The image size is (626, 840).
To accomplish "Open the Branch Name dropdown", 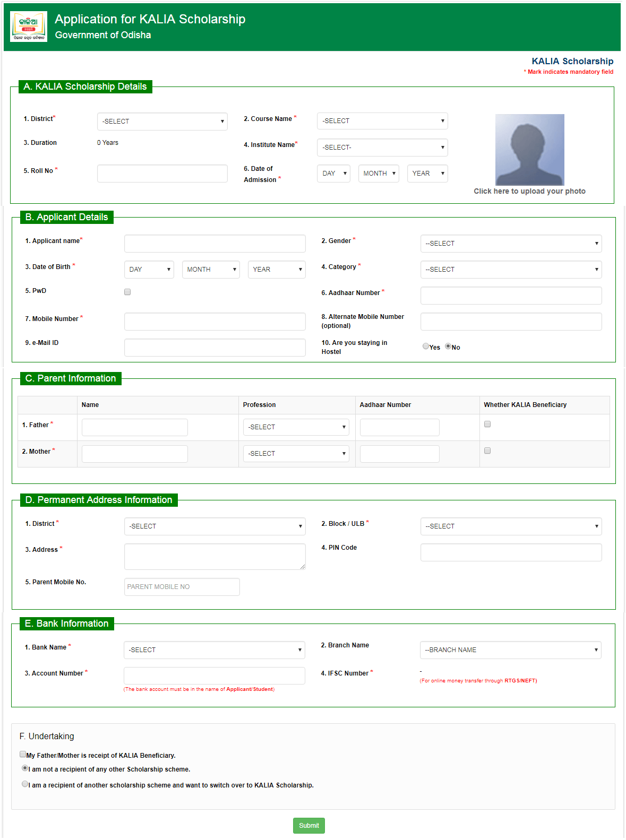I will 511,650.
